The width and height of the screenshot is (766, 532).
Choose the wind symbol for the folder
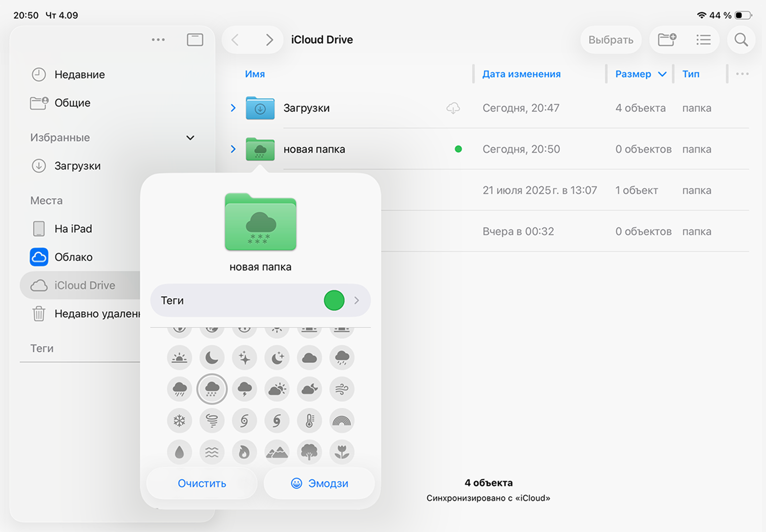[x=342, y=389]
